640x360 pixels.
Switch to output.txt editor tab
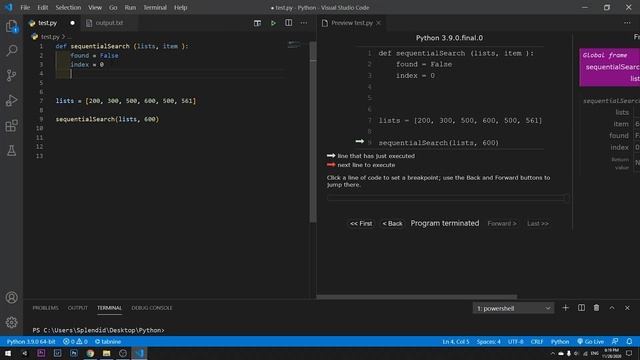coord(109,23)
